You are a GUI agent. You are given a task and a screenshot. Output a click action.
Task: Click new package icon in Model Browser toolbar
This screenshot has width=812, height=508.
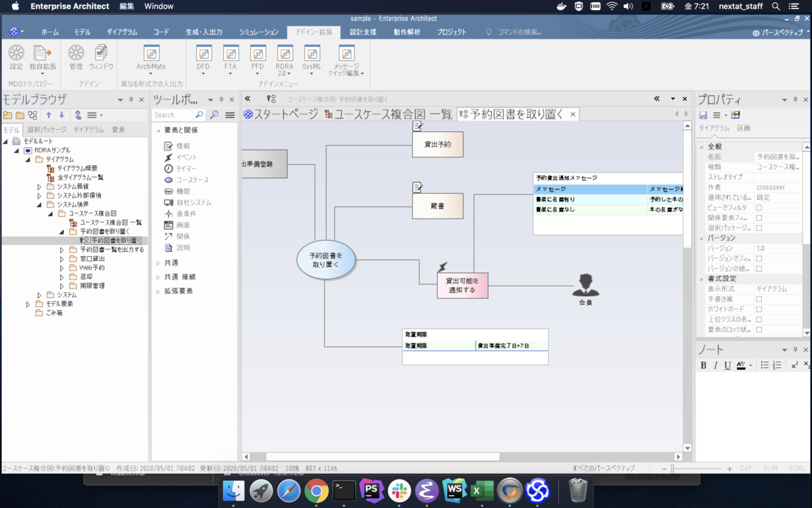tap(8, 115)
